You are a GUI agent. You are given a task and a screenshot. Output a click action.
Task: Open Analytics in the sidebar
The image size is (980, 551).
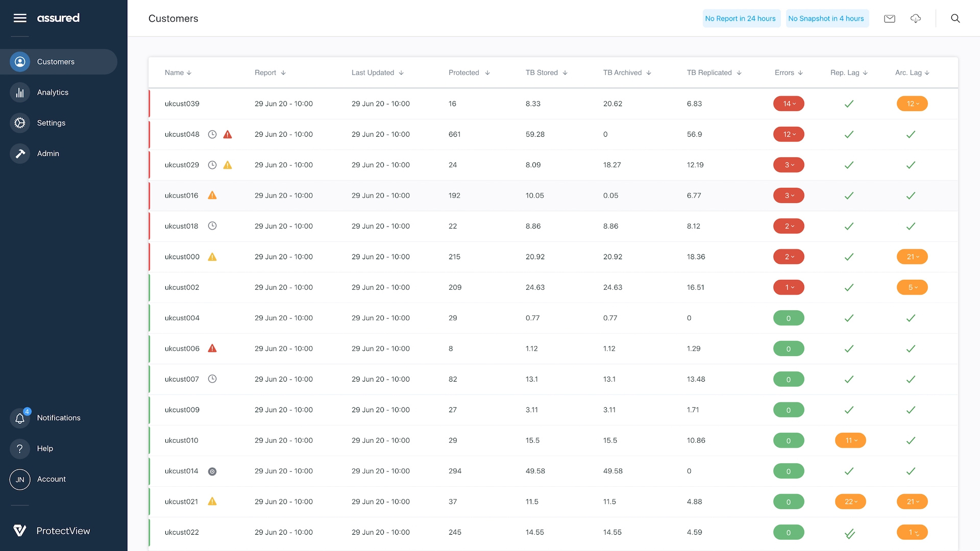(x=53, y=92)
